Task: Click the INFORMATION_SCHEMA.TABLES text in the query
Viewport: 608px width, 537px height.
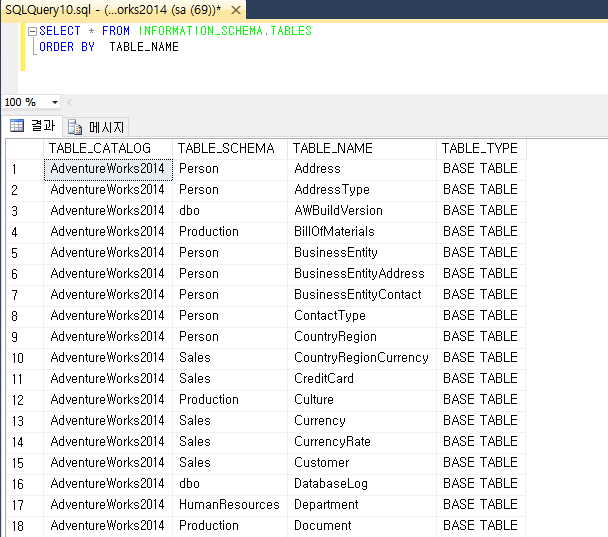Action: click(x=225, y=31)
